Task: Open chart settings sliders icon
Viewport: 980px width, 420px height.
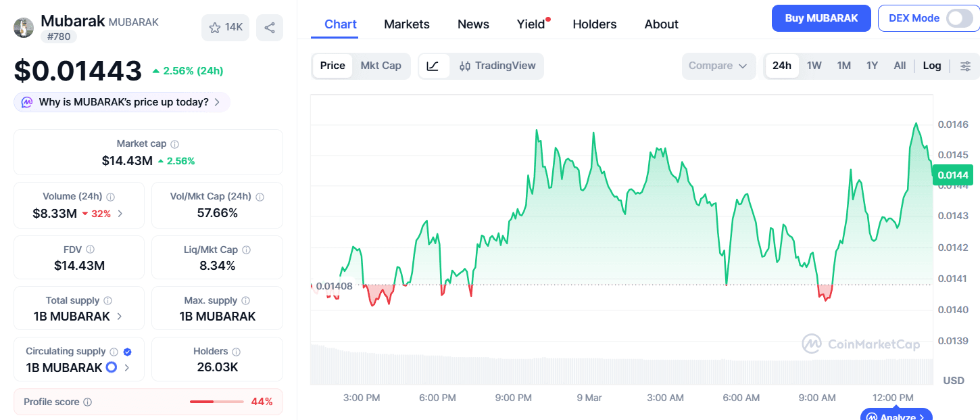Action: coord(966,66)
